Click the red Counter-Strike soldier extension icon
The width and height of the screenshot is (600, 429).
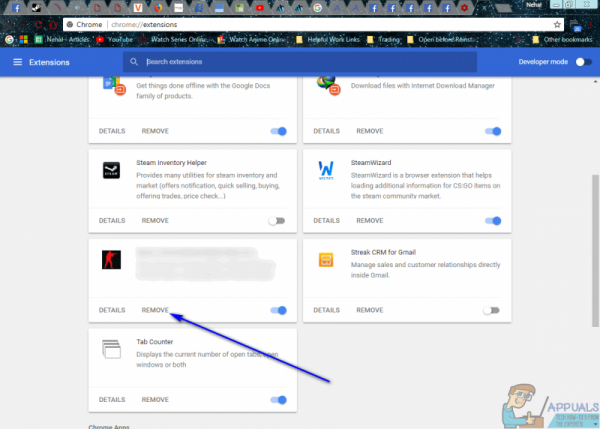click(111, 260)
